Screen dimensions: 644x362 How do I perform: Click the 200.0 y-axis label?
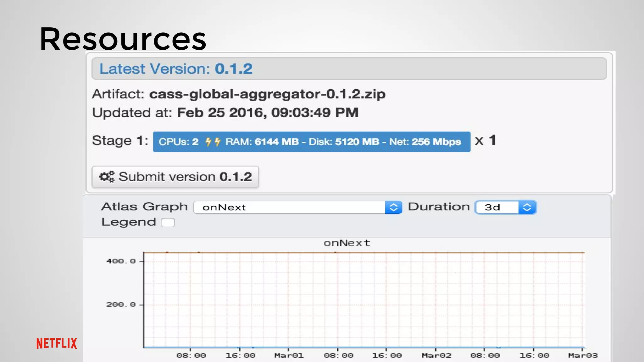[121, 304]
